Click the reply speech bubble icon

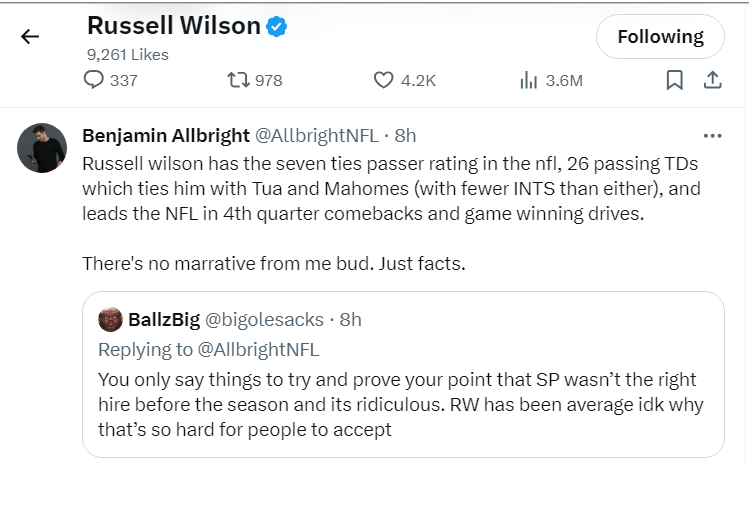pos(94,80)
